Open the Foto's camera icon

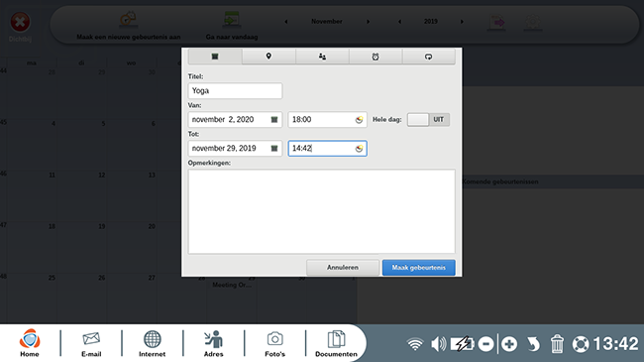coord(274,343)
